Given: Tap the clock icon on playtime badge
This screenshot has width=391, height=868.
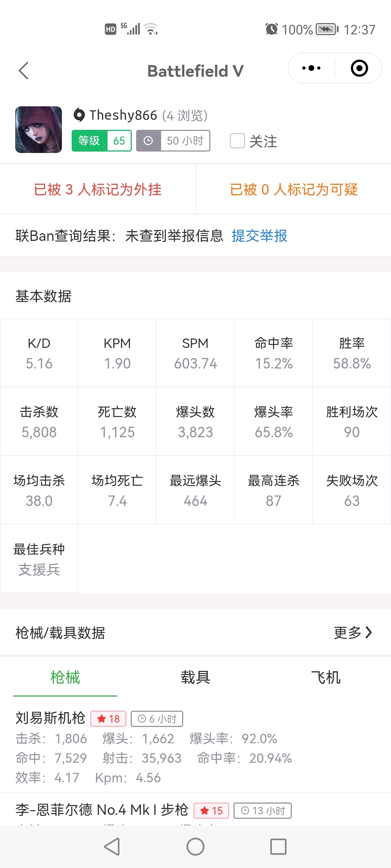Looking at the screenshot, I should 148,141.
